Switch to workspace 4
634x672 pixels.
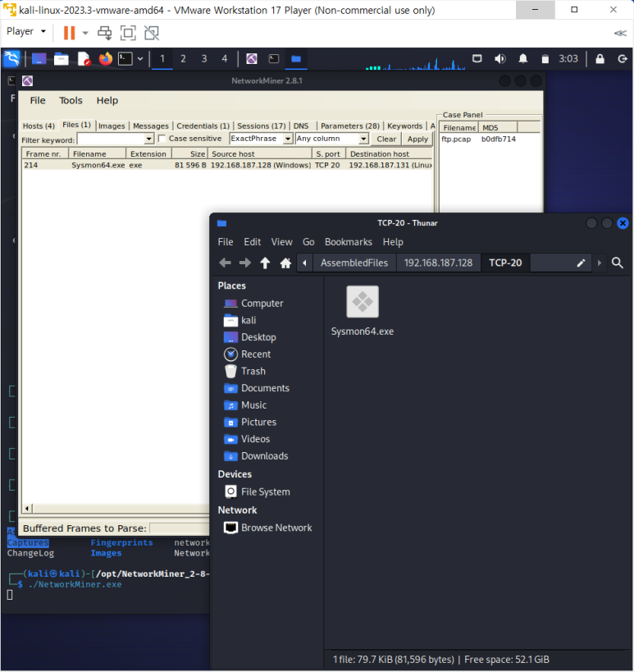(x=225, y=59)
